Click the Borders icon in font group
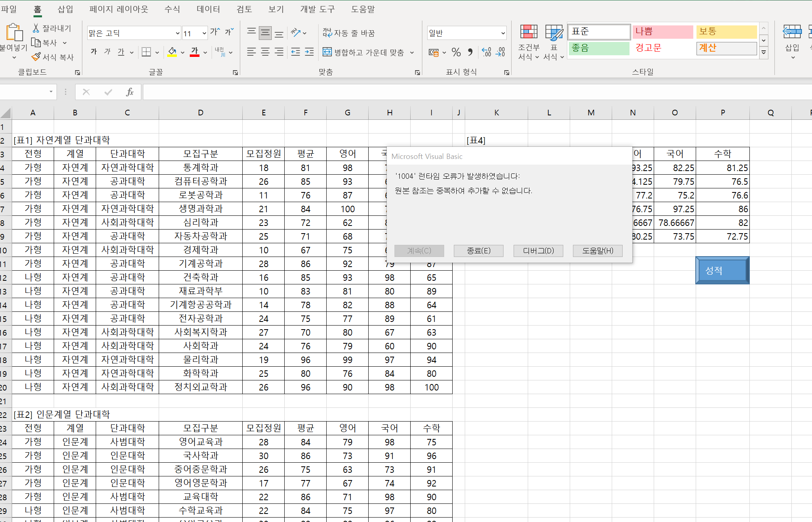 point(146,52)
